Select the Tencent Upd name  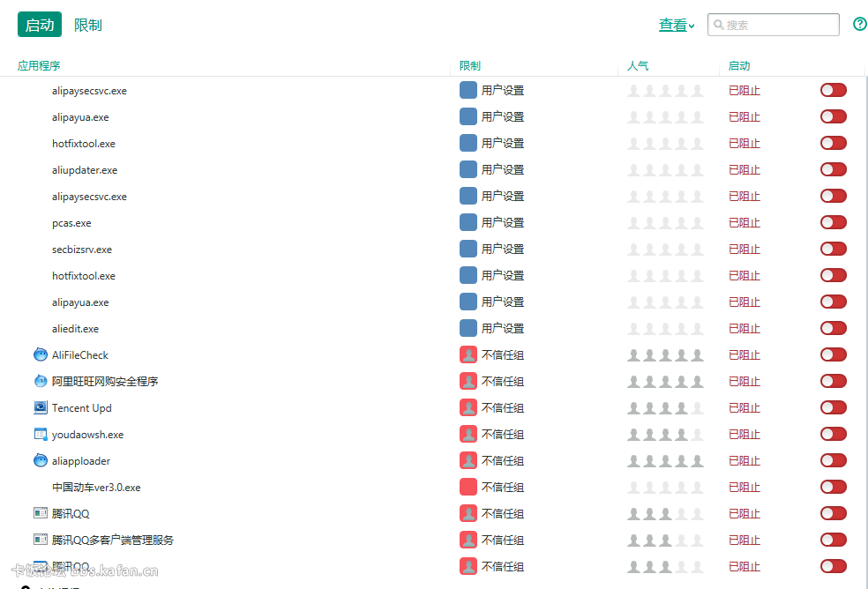coord(82,408)
